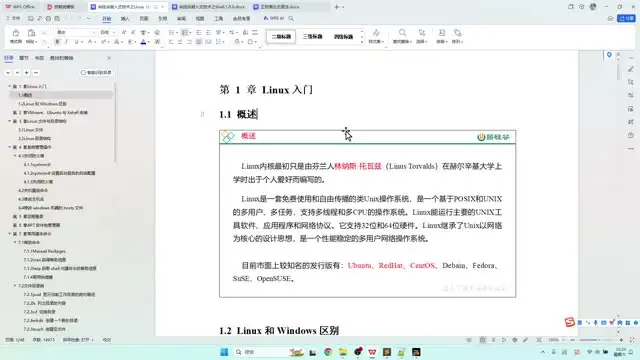
Task: Click the blue 分享 share button
Action: pos(626,18)
